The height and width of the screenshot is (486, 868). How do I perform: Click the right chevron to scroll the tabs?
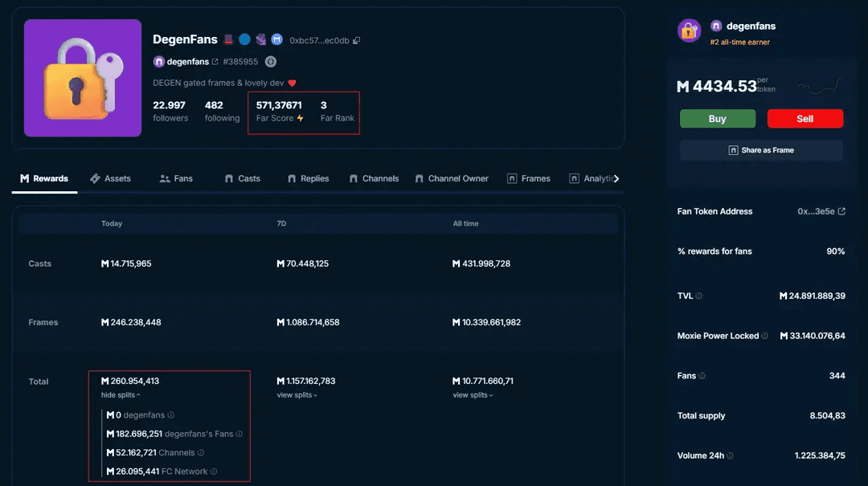click(x=616, y=178)
